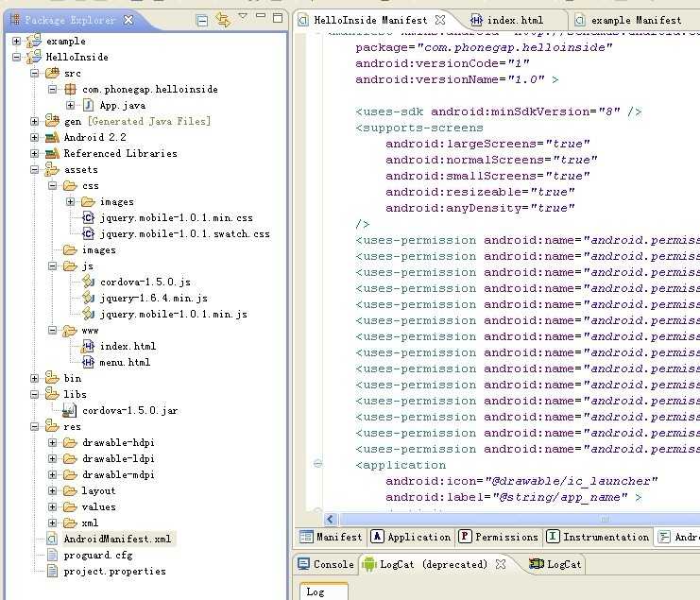700x600 pixels.
Task: Switch to index.html editor tab
Action: point(515,21)
